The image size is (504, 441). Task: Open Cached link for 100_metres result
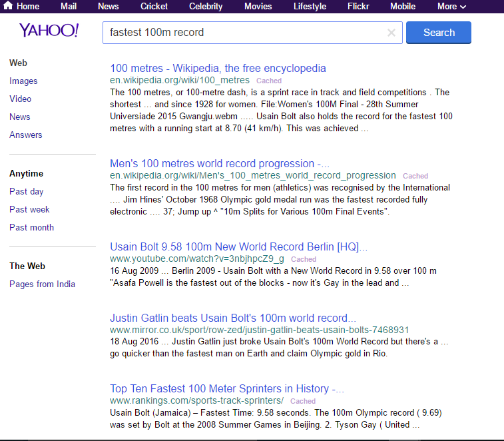click(269, 81)
